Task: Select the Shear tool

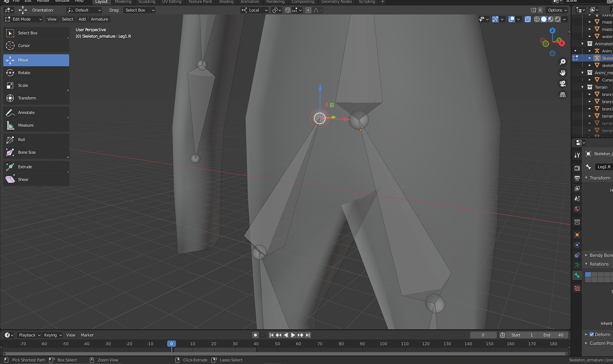Action: tap(36, 179)
